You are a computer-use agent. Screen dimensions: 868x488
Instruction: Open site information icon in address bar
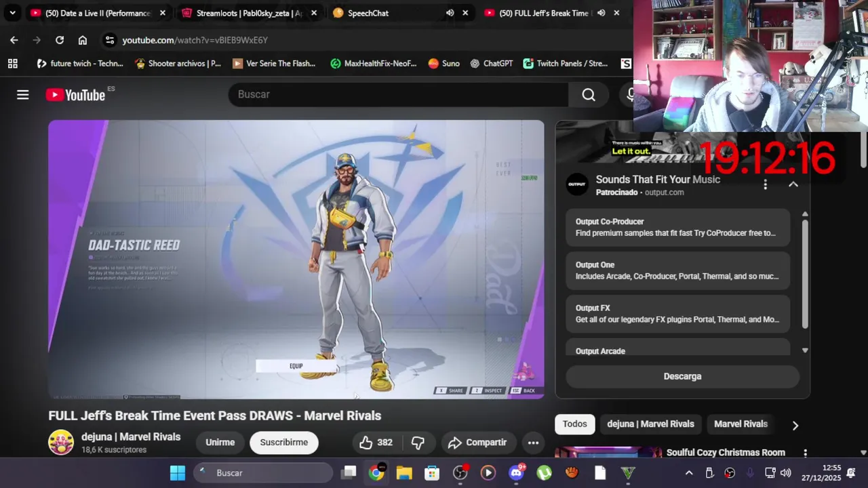110,40
